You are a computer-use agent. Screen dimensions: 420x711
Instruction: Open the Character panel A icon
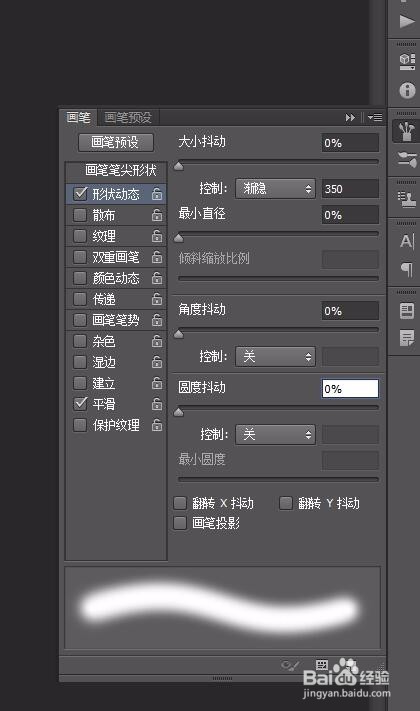[x=407, y=241]
